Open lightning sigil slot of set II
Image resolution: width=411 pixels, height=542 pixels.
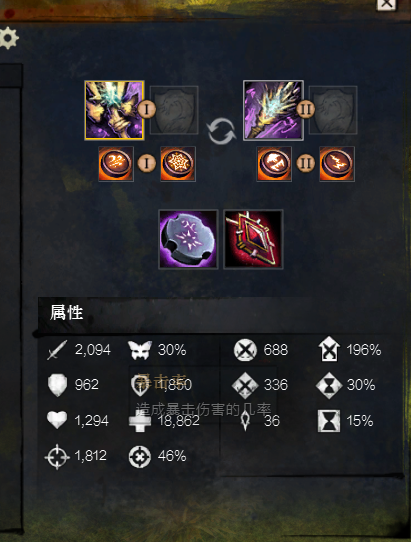(337, 164)
